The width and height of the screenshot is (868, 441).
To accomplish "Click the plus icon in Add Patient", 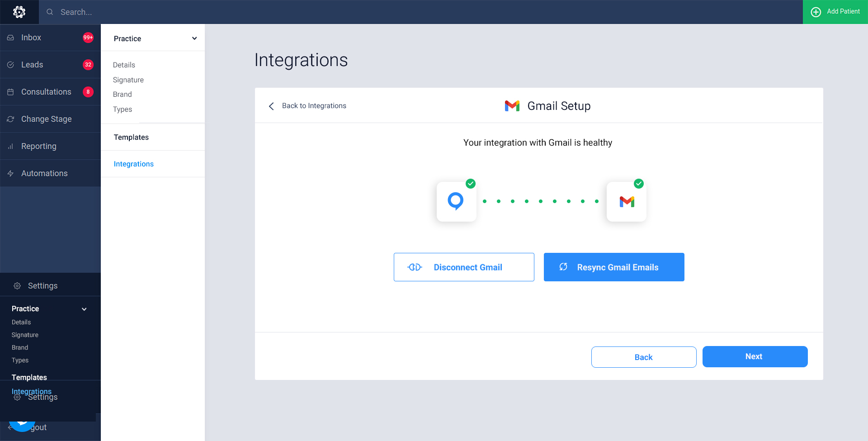I will [x=816, y=12].
